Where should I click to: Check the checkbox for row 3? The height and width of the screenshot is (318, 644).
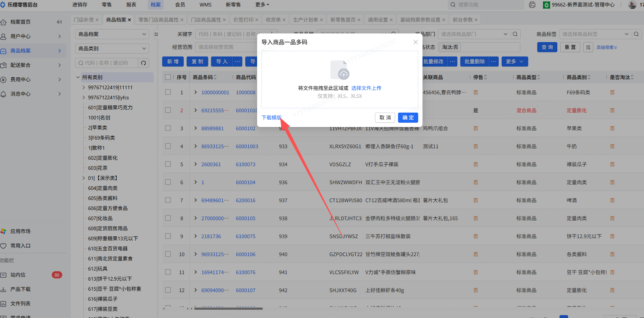click(168, 128)
